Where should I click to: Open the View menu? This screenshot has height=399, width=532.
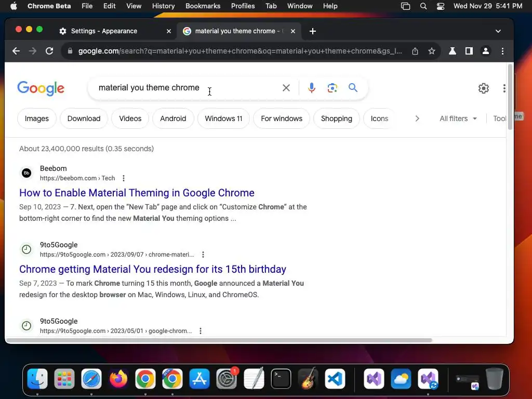coord(134,6)
